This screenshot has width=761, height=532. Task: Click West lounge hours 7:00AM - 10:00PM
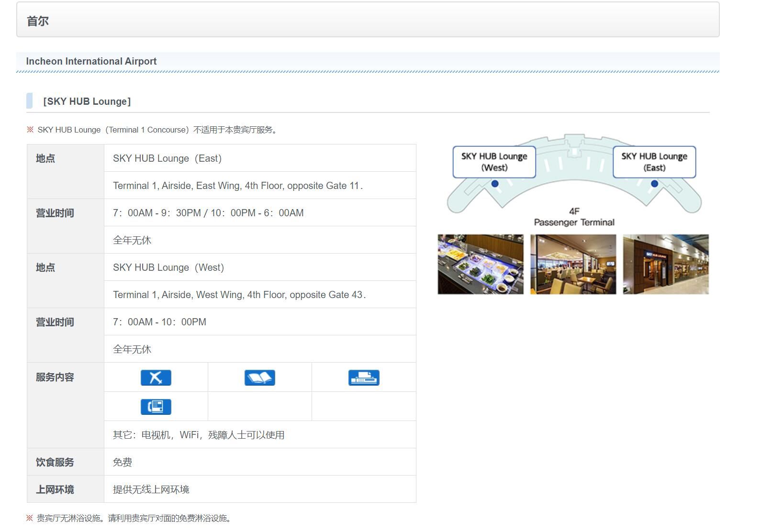click(159, 322)
